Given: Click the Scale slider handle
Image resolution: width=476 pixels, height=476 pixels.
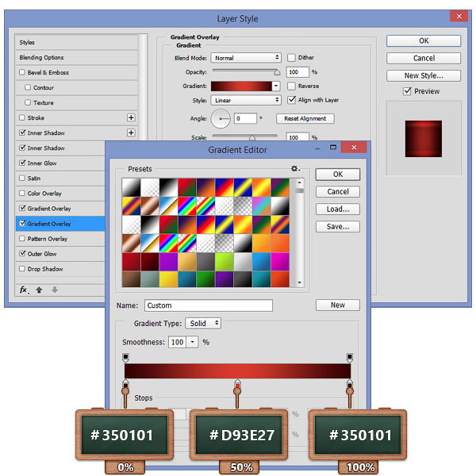Looking at the screenshot, I should pyautogui.click(x=252, y=138).
